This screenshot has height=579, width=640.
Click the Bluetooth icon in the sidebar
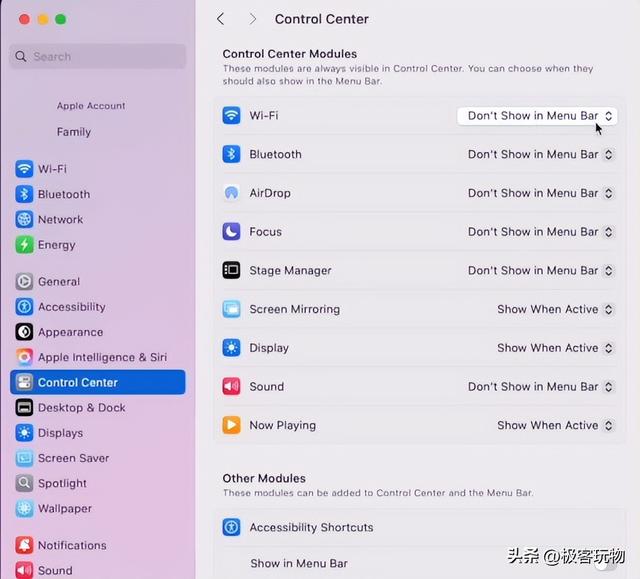[x=24, y=194]
